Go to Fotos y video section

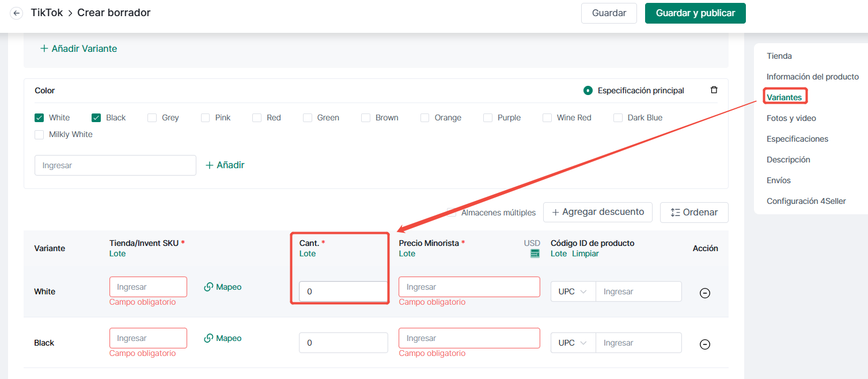pyautogui.click(x=791, y=118)
